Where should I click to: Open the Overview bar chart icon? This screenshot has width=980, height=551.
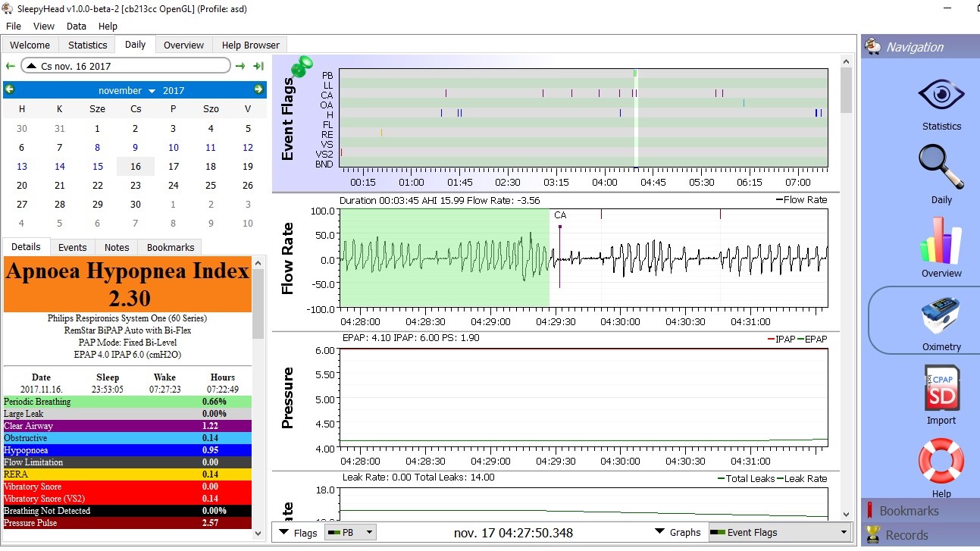click(941, 240)
